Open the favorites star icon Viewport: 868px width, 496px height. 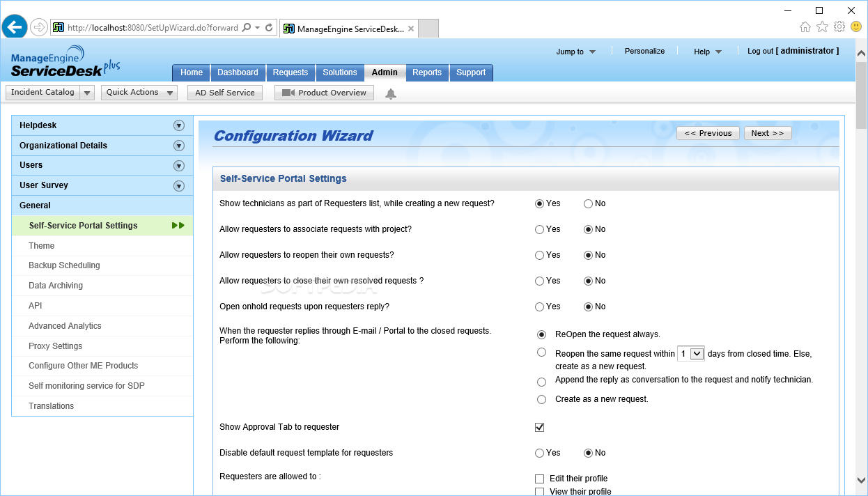pos(822,27)
